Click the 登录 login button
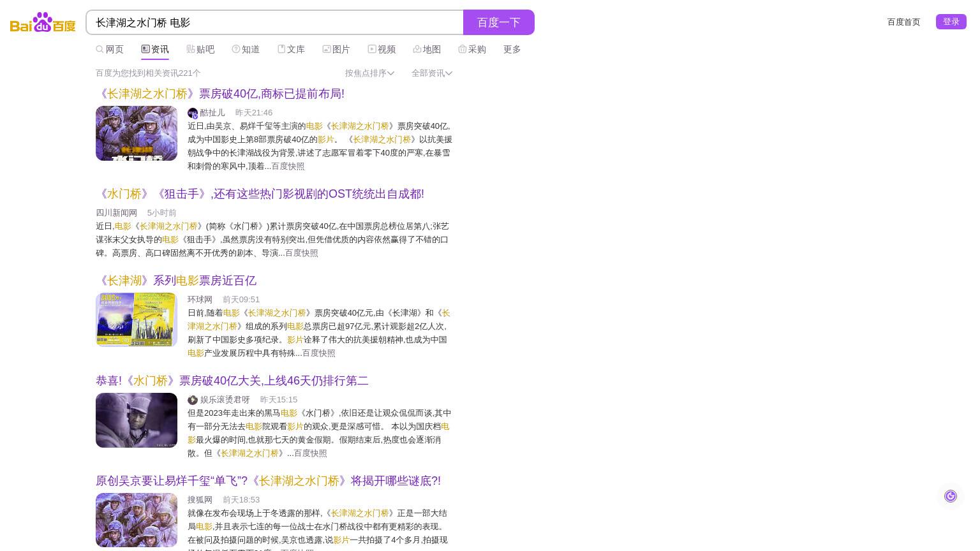Screen dimensions: 980x551 951,22
